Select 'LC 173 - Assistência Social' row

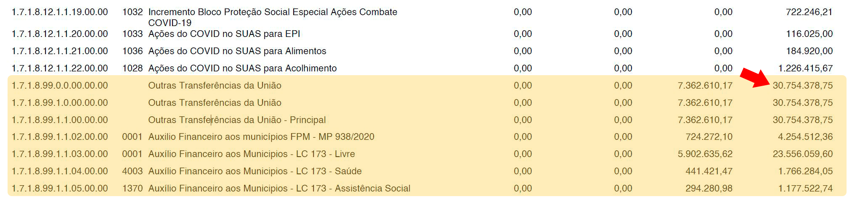(x=427, y=189)
